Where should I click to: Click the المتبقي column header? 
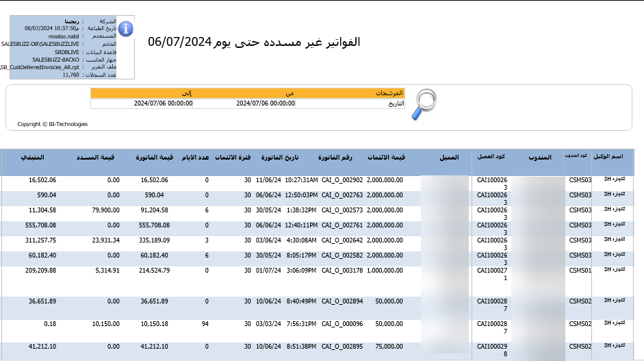[34, 158]
